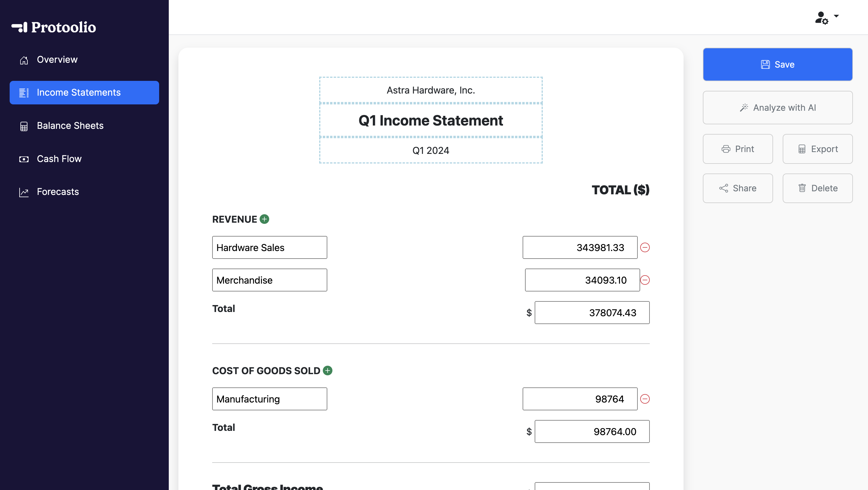Viewport: 868px width, 490px height.
Task: Delete this statement
Action: 817,188
